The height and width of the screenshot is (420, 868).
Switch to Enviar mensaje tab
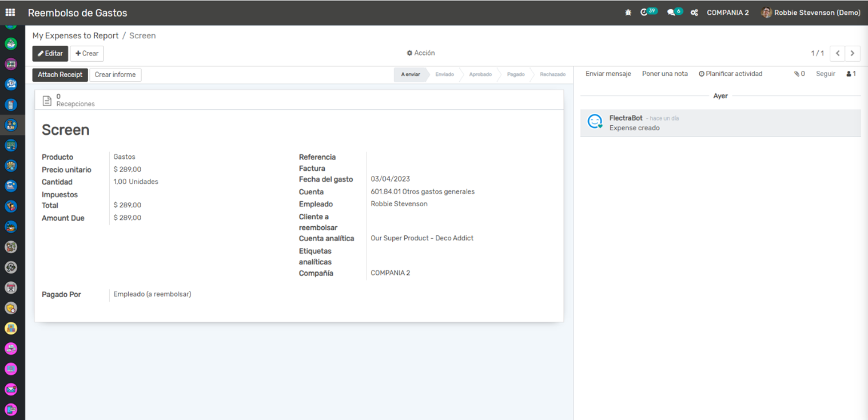coord(608,74)
